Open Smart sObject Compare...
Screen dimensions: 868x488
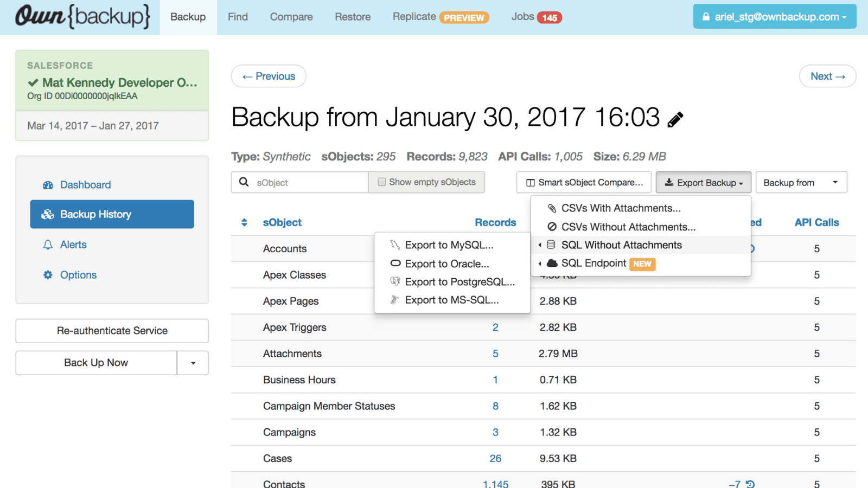coord(584,182)
